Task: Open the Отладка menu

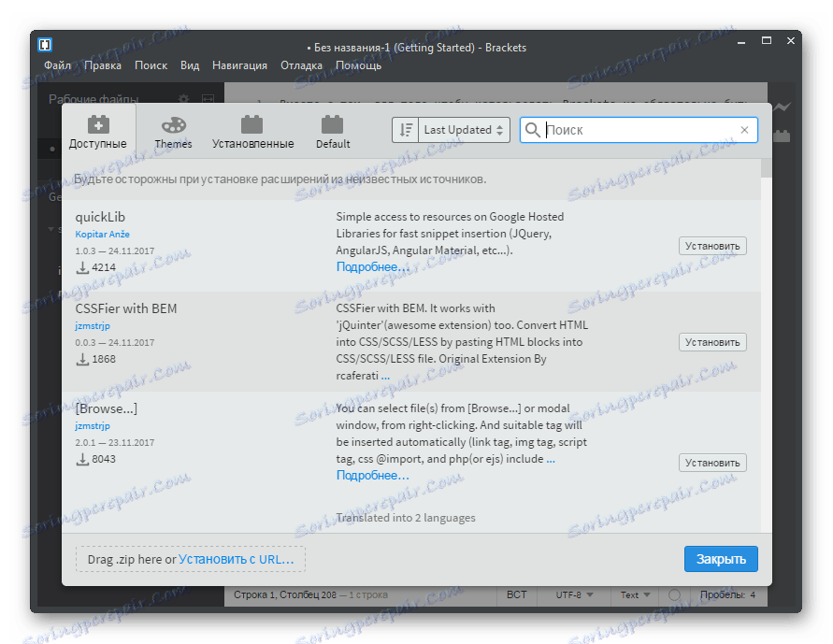Action: click(300, 65)
